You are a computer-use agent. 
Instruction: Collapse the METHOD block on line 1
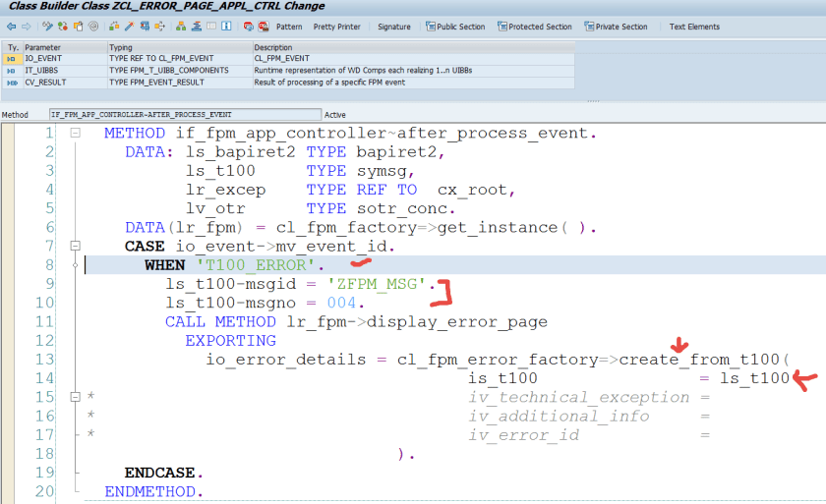pyautogui.click(x=75, y=133)
